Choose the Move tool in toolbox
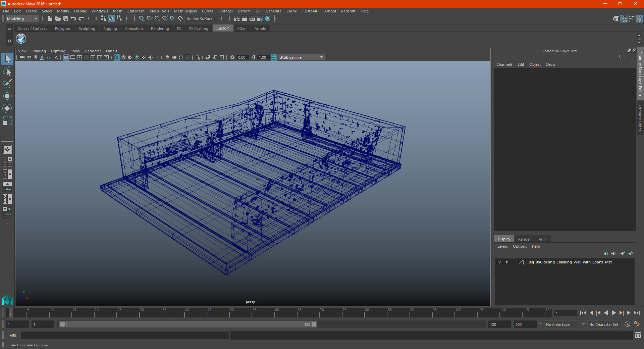 click(x=7, y=96)
